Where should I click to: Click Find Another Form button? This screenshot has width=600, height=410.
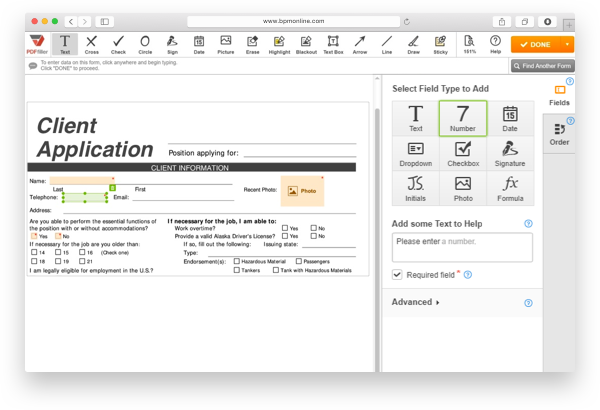tap(543, 66)
